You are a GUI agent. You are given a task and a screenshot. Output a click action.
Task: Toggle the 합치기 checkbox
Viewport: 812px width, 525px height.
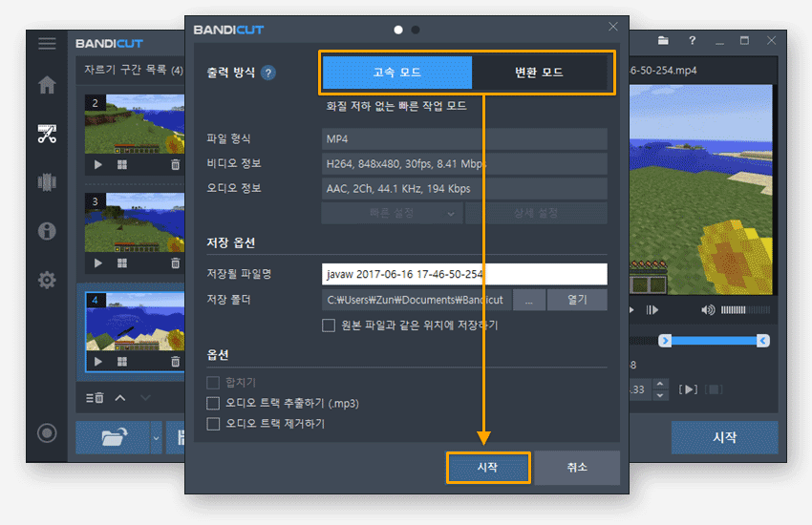tap(213, 382)
